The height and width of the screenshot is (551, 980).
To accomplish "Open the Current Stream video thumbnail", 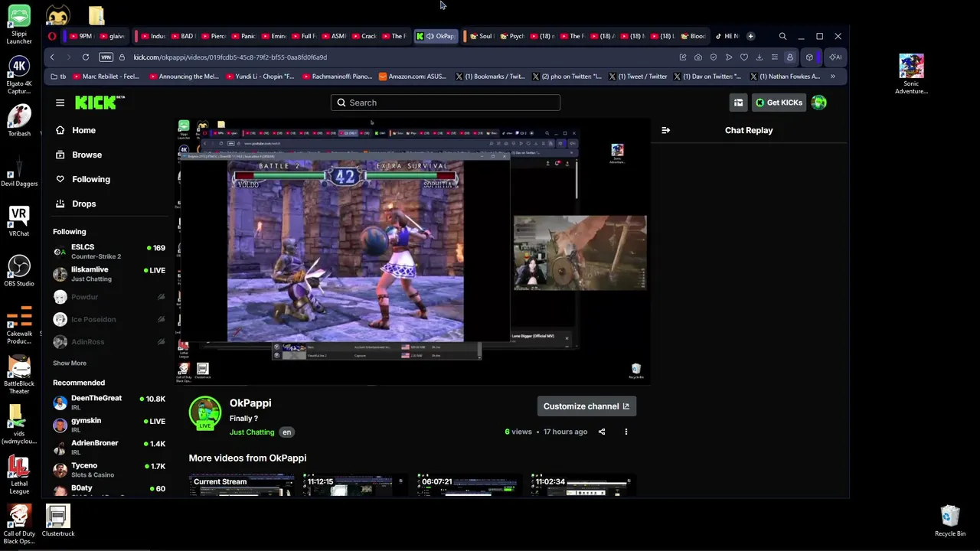I will (242, 485).
